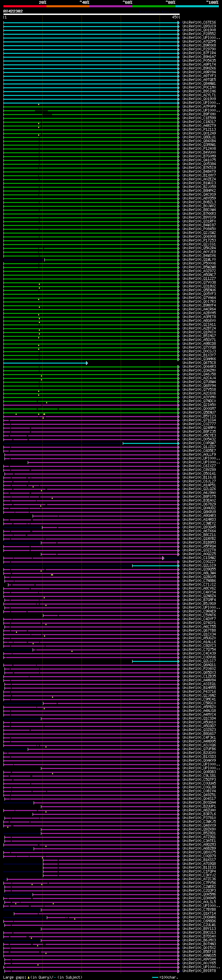Open hit UniRef100_C6TES6
Image resolution: width=222 pixels, height=980 pixels.
point(199,23)
